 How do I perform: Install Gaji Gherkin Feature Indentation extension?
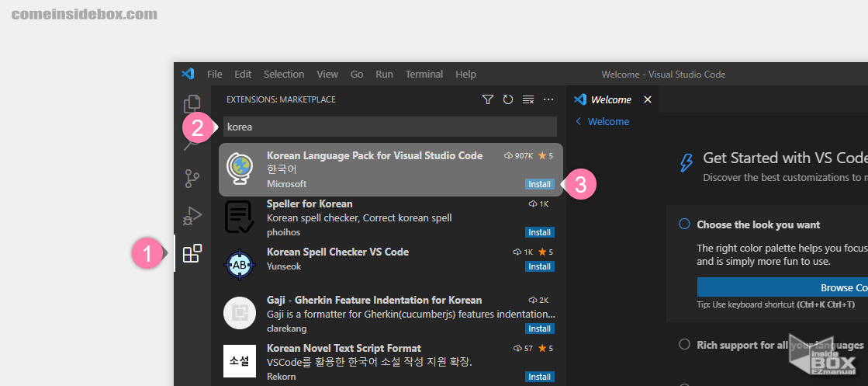[x=540, y=329]
